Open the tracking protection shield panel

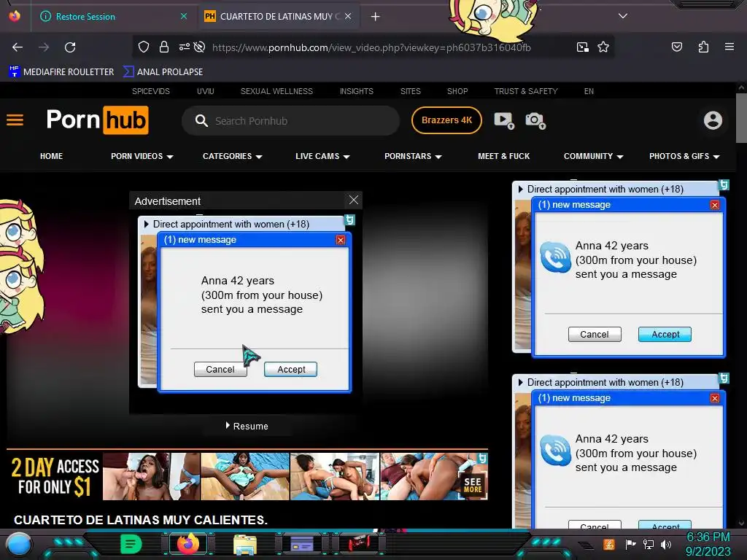tap(144, 47)
